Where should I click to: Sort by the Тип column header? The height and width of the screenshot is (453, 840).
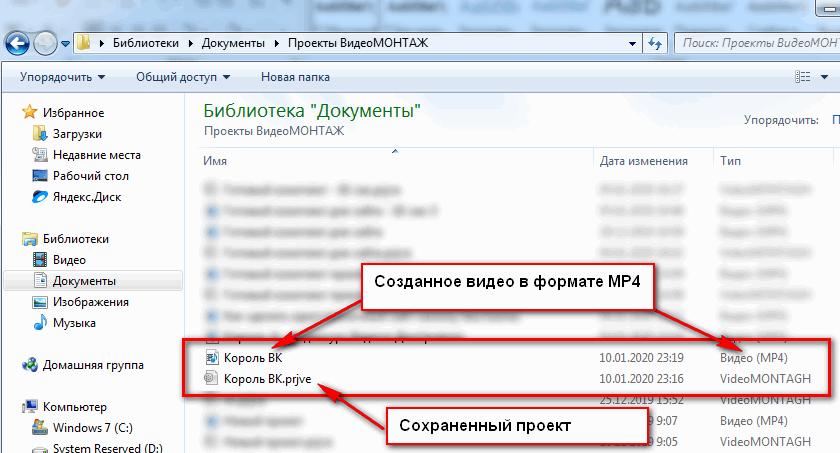[x=730, y=161]
